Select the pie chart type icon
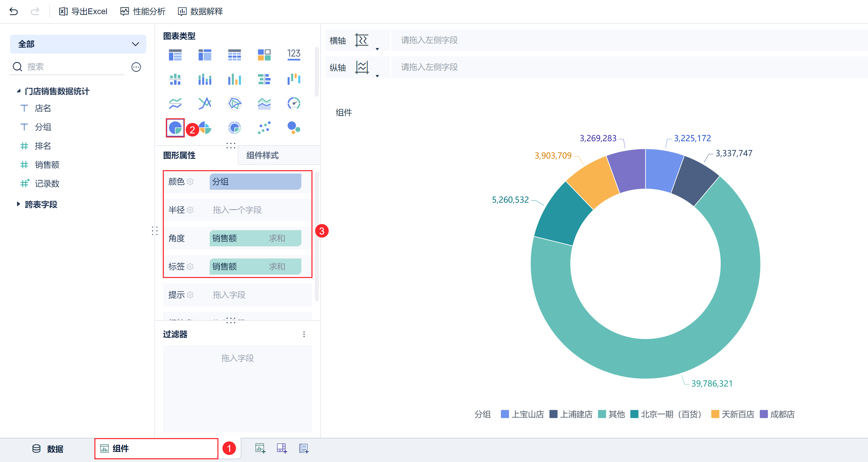 (x=175, y=128)
